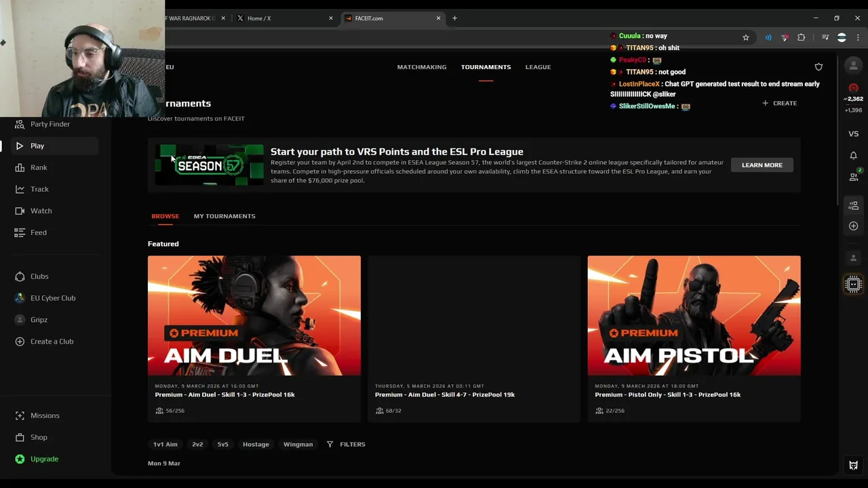Bookmark page with the star icon
868x488 pixels.
point(746,38)
